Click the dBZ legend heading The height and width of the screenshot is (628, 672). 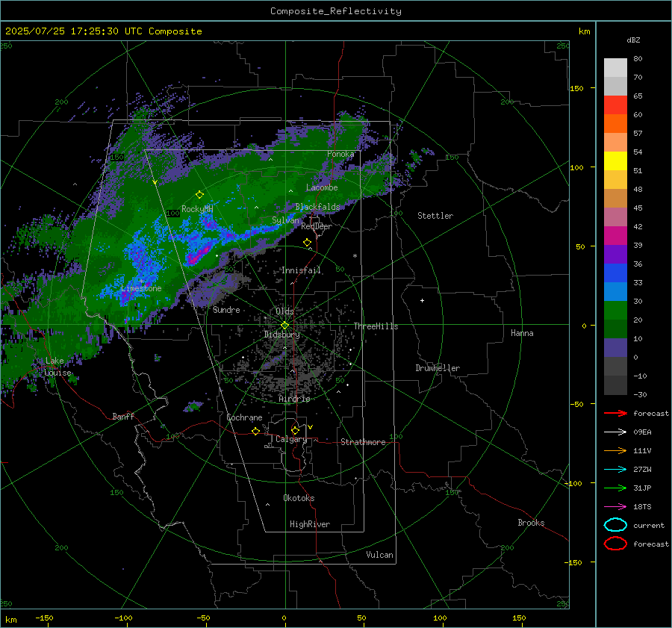(x=633, y=40)
